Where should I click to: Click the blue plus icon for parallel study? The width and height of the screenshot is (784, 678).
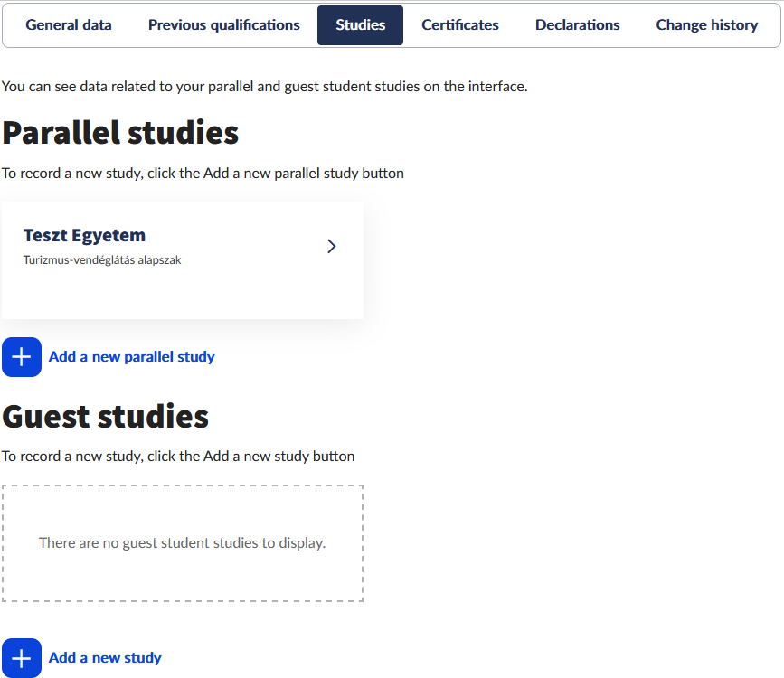tap(22, 357)
